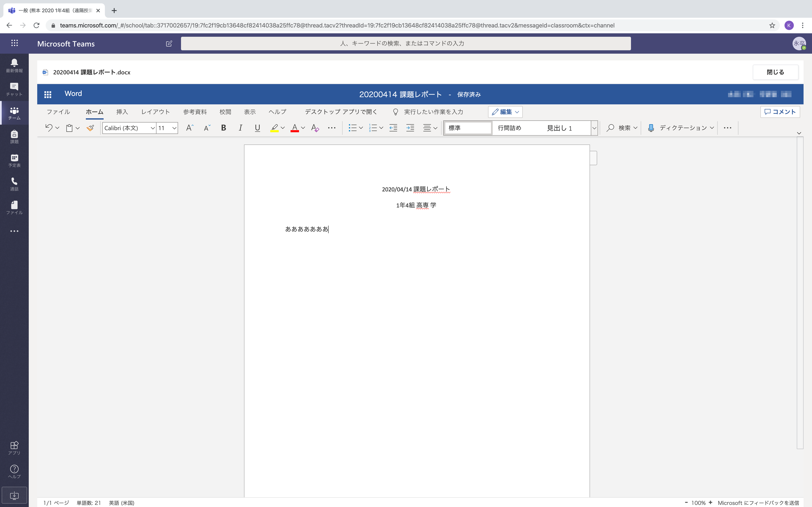This screenshot has width=812, height=507.
Task: Open the Word app launcher grid
Action: coord(48,94)
